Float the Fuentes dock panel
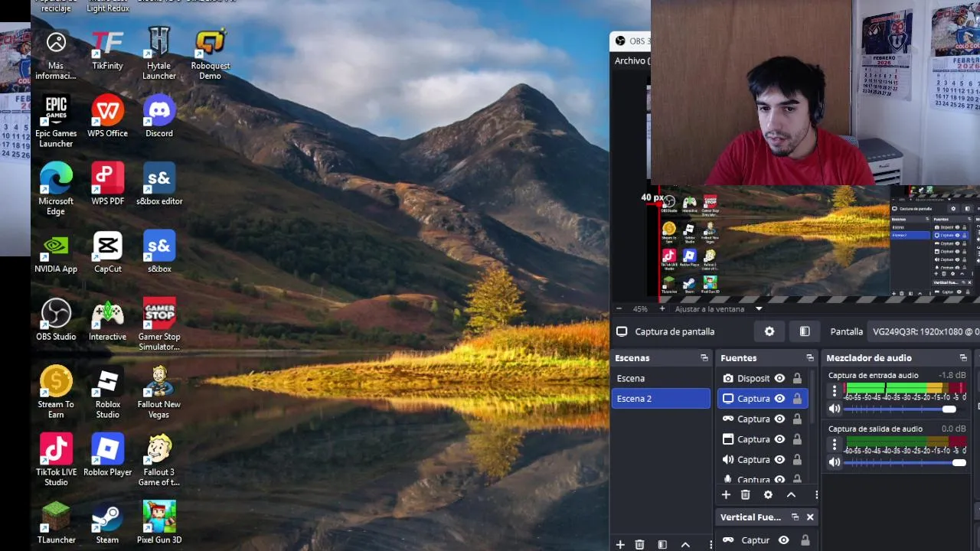This screenshot has width=980, height=551. [810, 358]
